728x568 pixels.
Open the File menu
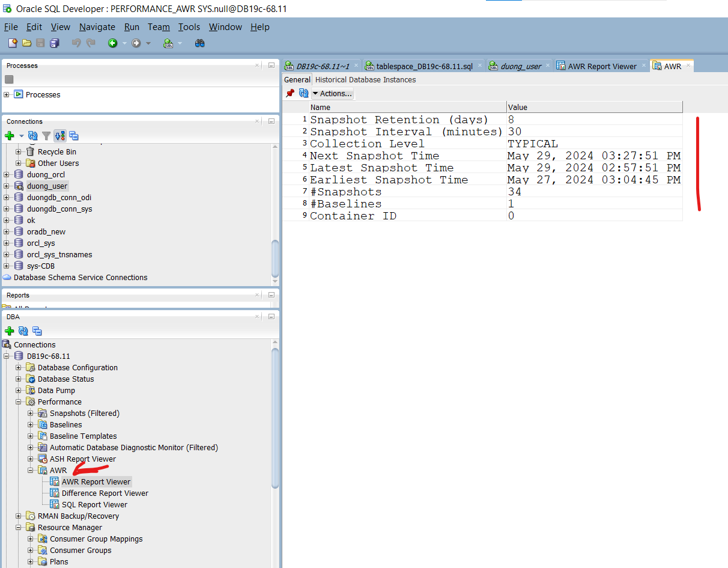tap(11, 27)
